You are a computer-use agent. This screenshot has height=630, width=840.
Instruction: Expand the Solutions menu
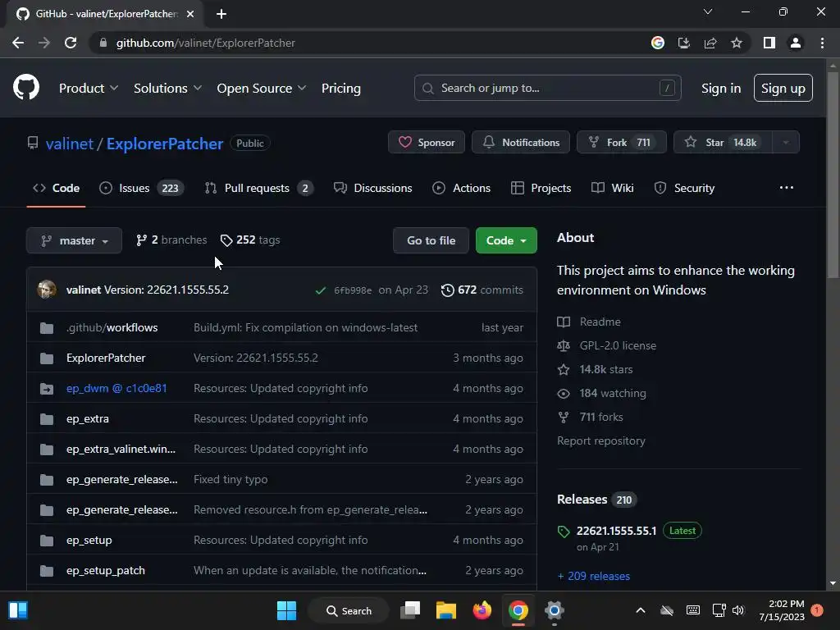pyautogui.click(x=167, y=89)
